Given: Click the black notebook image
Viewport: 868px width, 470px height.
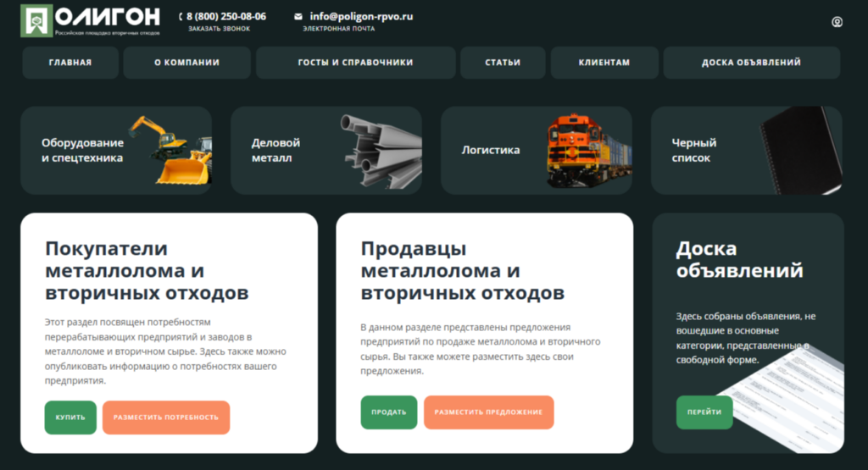Looking at the screenshot, I should click(x=800, y=151).
